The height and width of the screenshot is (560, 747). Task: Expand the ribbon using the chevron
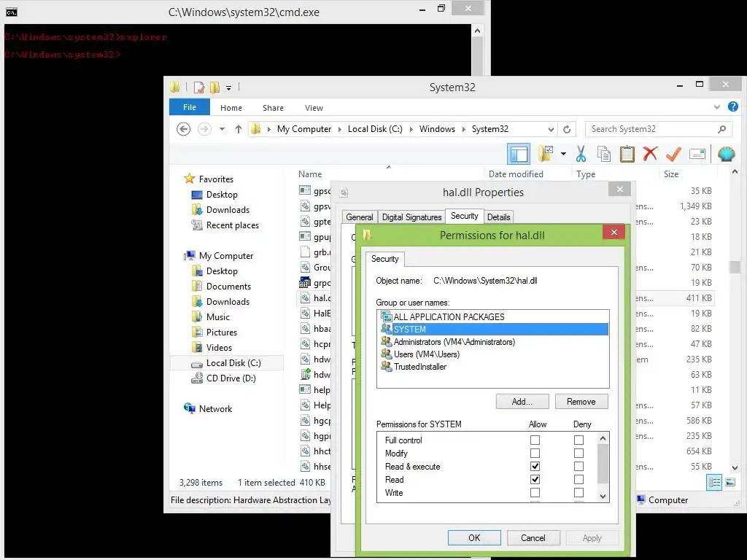[716, 107]
